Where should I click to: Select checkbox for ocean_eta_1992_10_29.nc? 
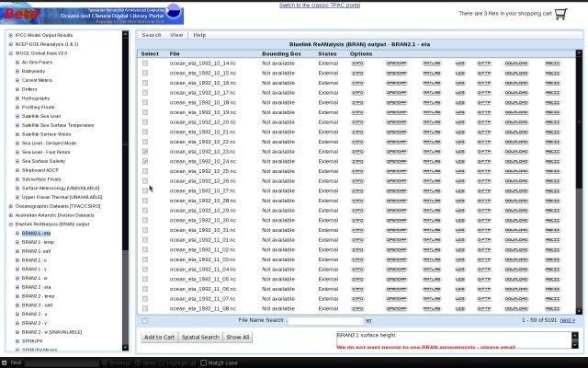pos(145,211)
